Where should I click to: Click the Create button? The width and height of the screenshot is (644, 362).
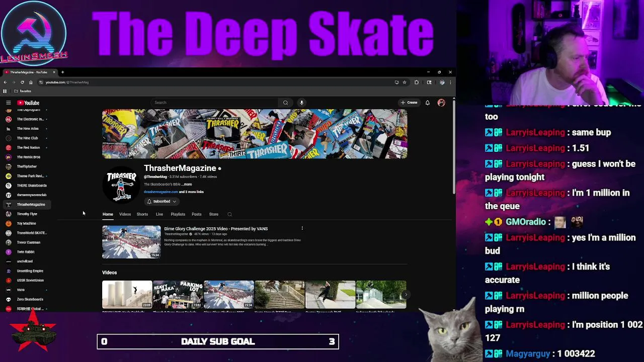point(409,103)
